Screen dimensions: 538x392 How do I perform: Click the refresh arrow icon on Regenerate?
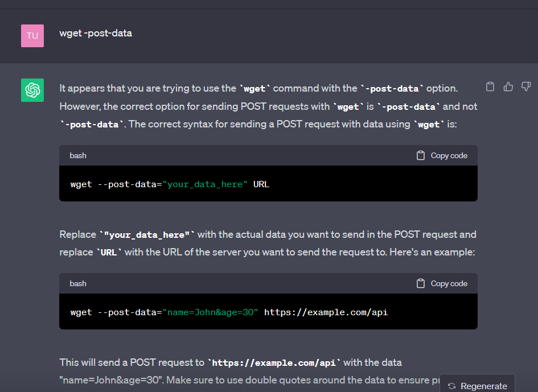[x=451, y=385]
